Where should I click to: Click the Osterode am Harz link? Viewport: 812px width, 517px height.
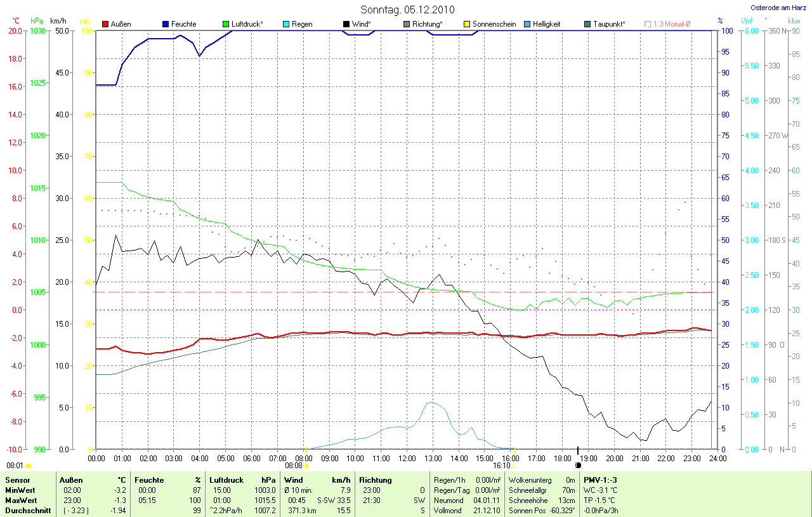pos(778,8)
